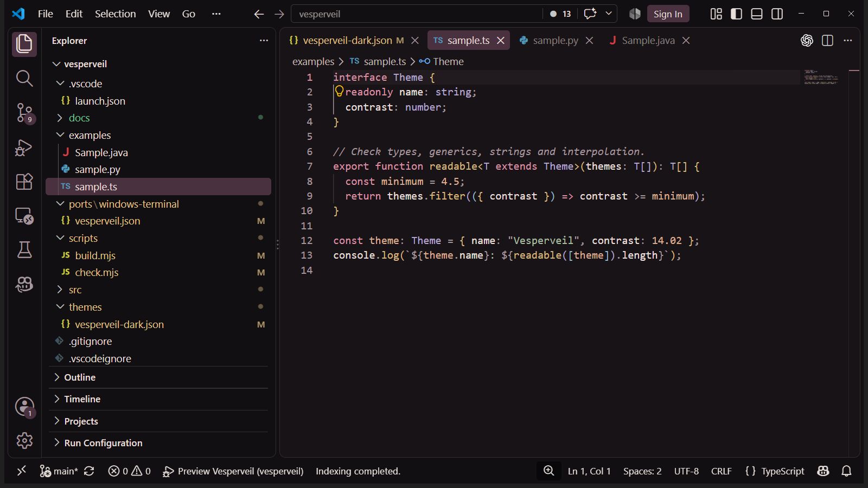Toggle the primary side bar
Screen dimensions: 868x488
pyautogui.click(x=736, y=14)
